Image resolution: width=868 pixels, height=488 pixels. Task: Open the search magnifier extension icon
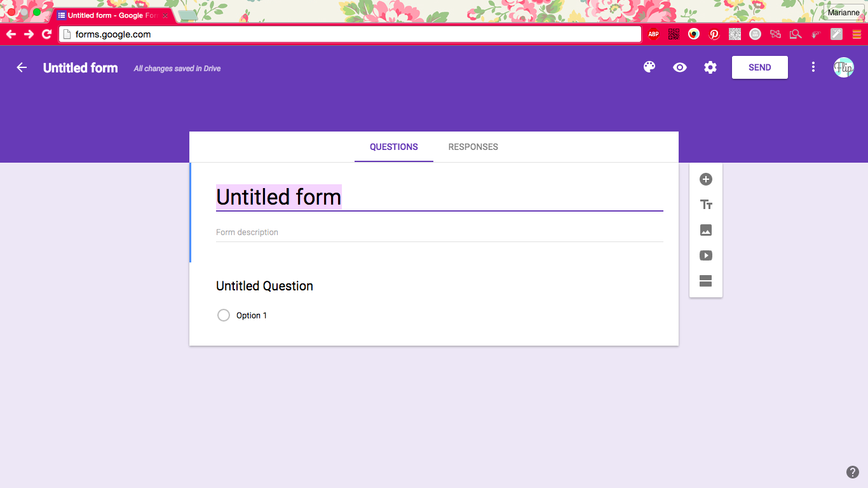[x=796, y=34]
